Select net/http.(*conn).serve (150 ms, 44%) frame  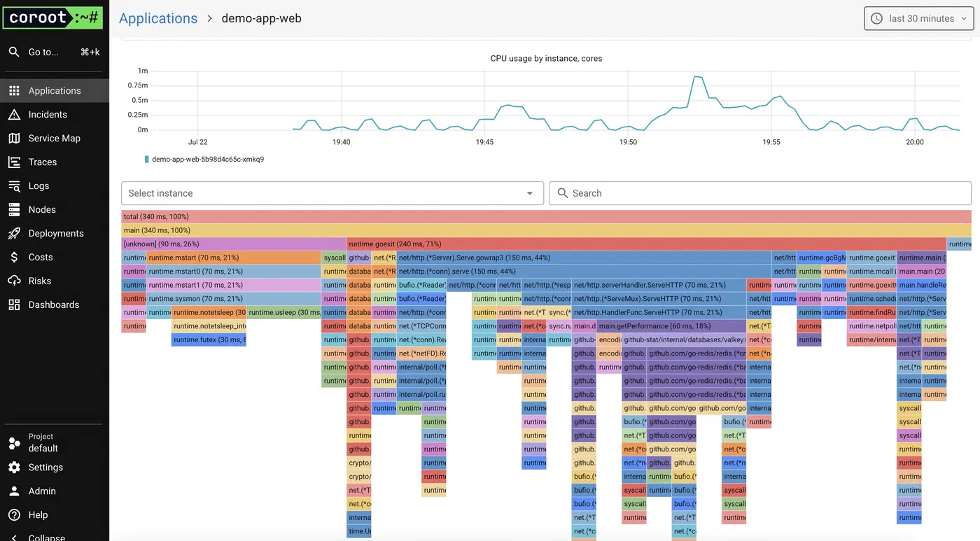tap(584, 272)
